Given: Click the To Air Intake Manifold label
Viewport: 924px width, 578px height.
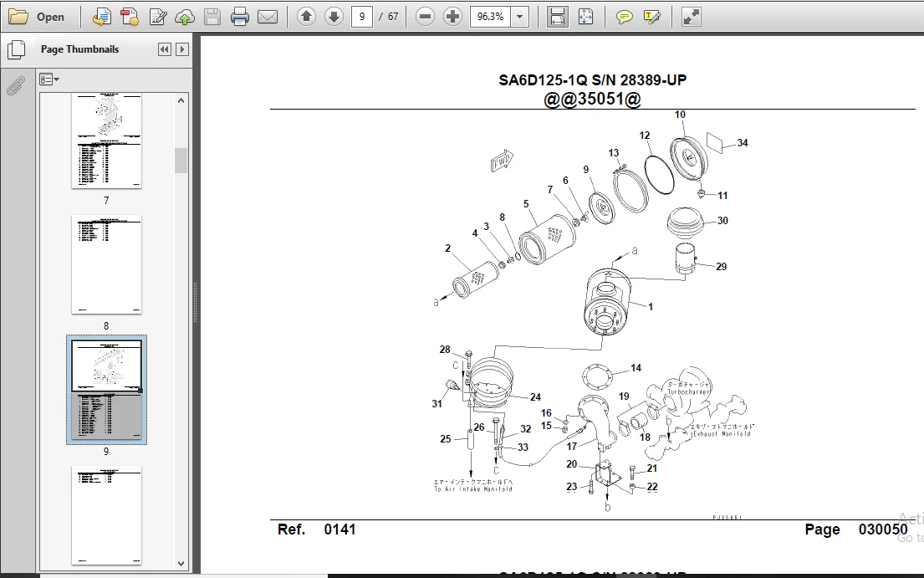Looking at the screenshot, I should point(473,488).
